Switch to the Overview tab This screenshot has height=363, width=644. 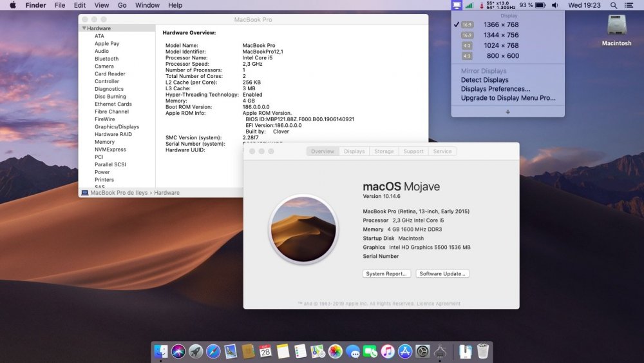(x=323, y=152)
